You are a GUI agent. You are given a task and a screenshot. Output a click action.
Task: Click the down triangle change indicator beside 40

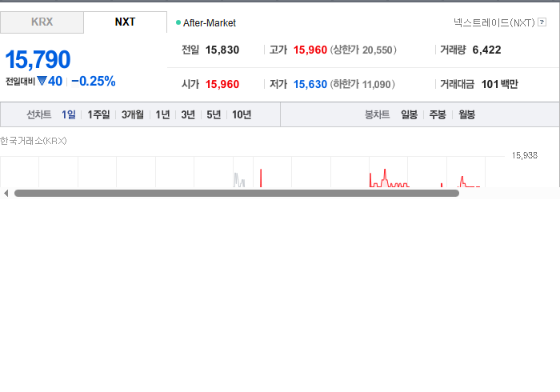pyautogui.click(x=42, y=81)
